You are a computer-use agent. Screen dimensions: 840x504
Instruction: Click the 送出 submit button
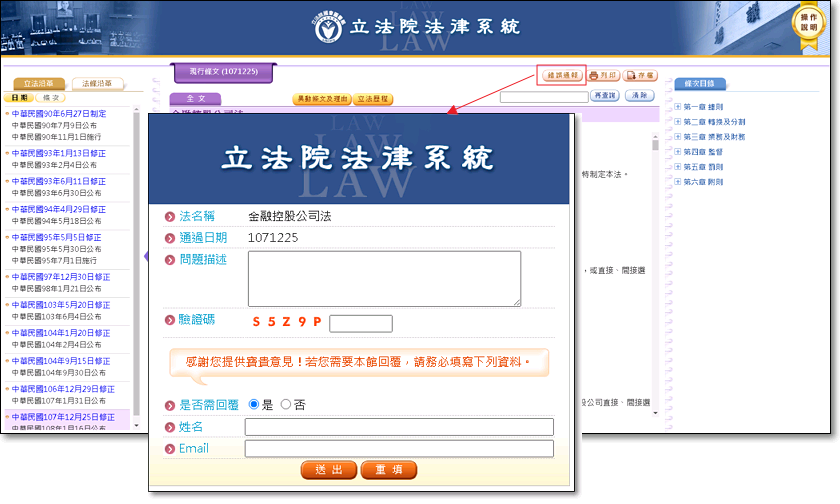pyautogui.click(x=328, y=470)
